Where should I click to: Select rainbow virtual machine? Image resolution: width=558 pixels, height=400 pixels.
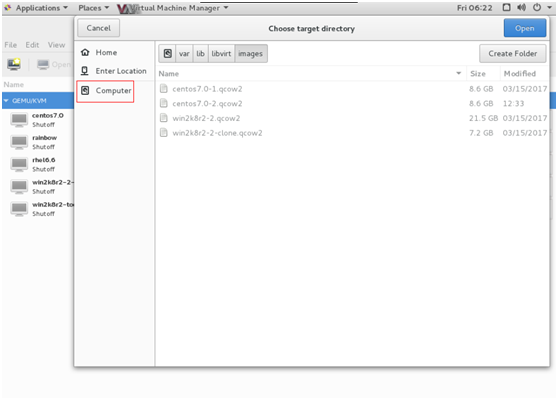coord(38,142)
